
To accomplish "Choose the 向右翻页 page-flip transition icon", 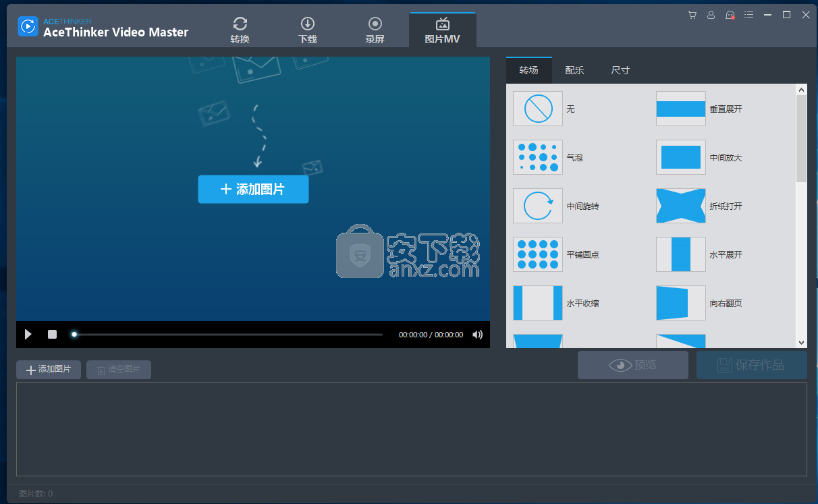I will pos(681,303).
